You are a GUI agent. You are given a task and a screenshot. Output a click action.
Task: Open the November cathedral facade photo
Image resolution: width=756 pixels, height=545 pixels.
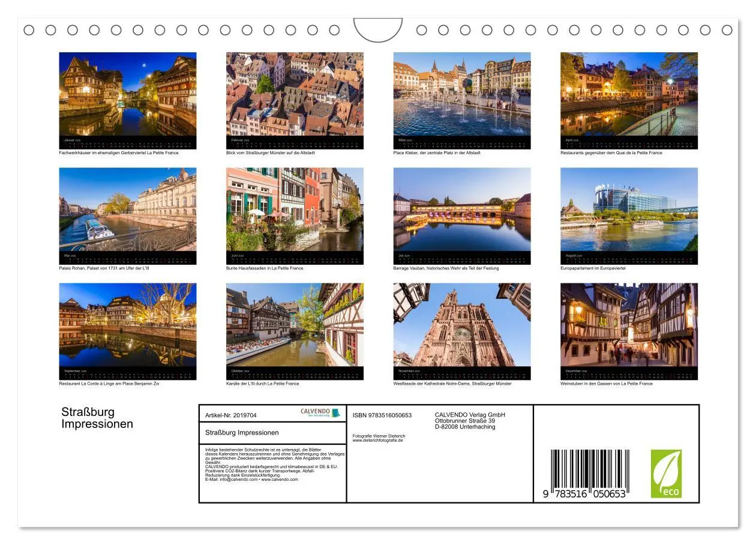(462, 325)
